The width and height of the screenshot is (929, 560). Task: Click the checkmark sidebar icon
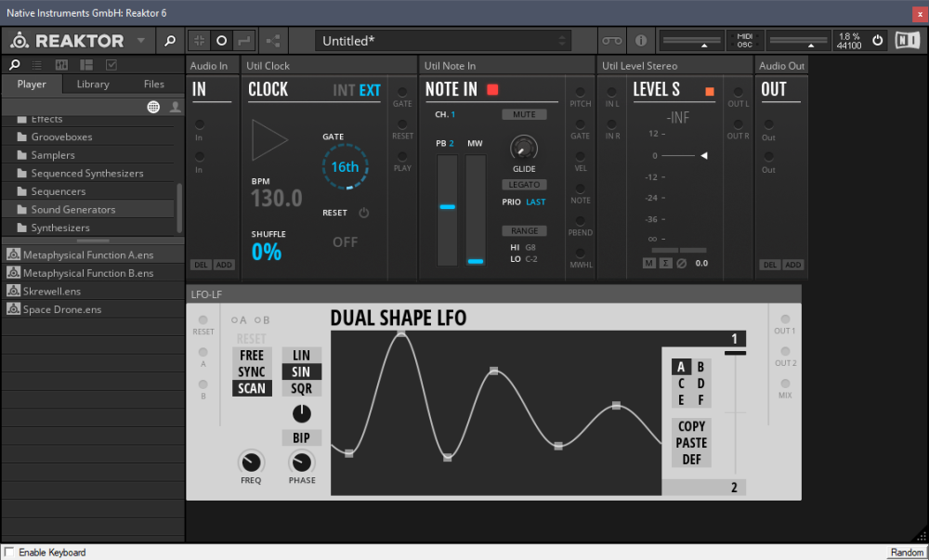(111, 64)
